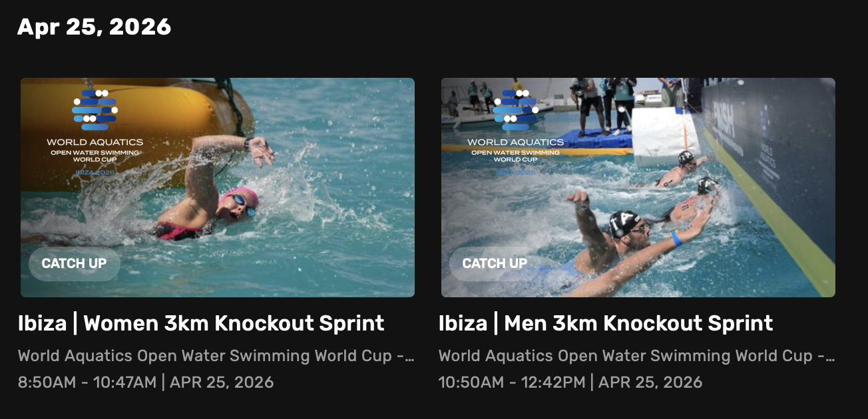Click World Cup subtitle under Men's sprint
Image resolution: width=868 pixels, height=419 pixels.
[x=636, y=356]
